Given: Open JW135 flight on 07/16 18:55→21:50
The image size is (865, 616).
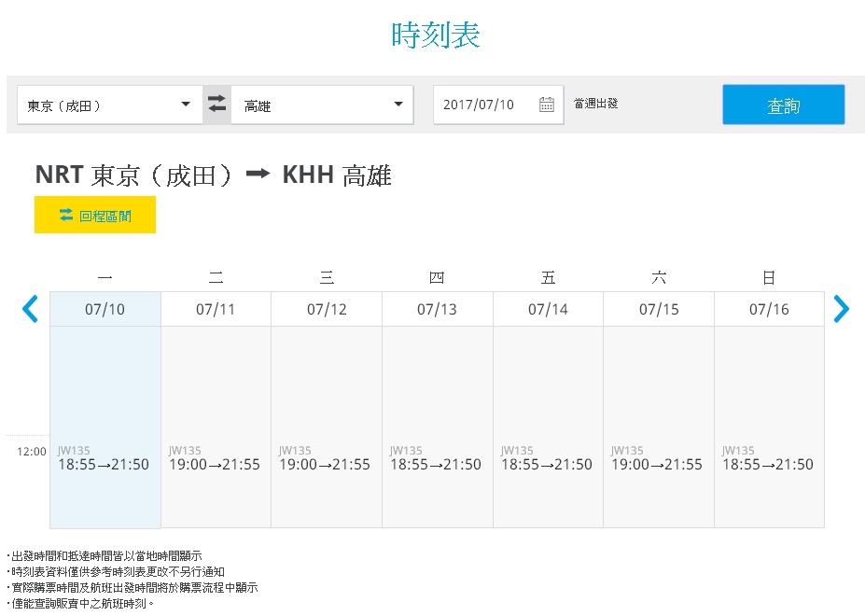Looking at the screenshot, I should 767,458.
